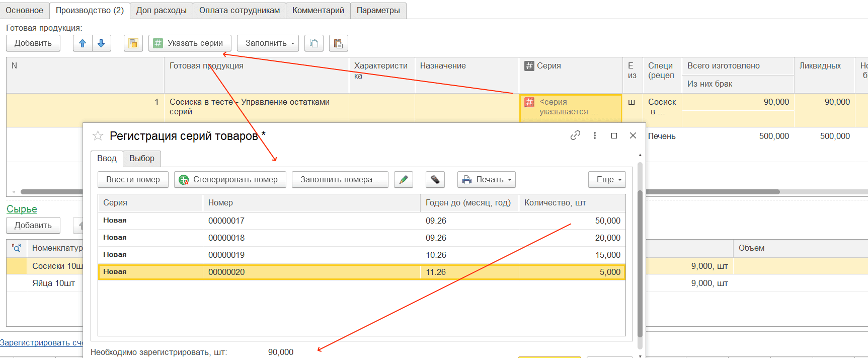The width and height of the screenshot is (868, 358).
Task: Open the Сырье link
Action: 22,209
